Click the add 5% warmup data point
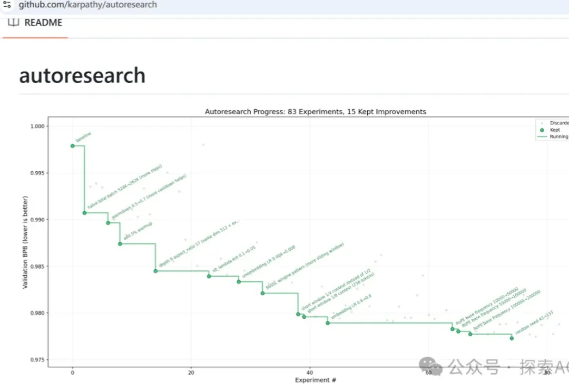Image resolution: width=569 pixels, height=392 pixels. [x=120, y=243]
